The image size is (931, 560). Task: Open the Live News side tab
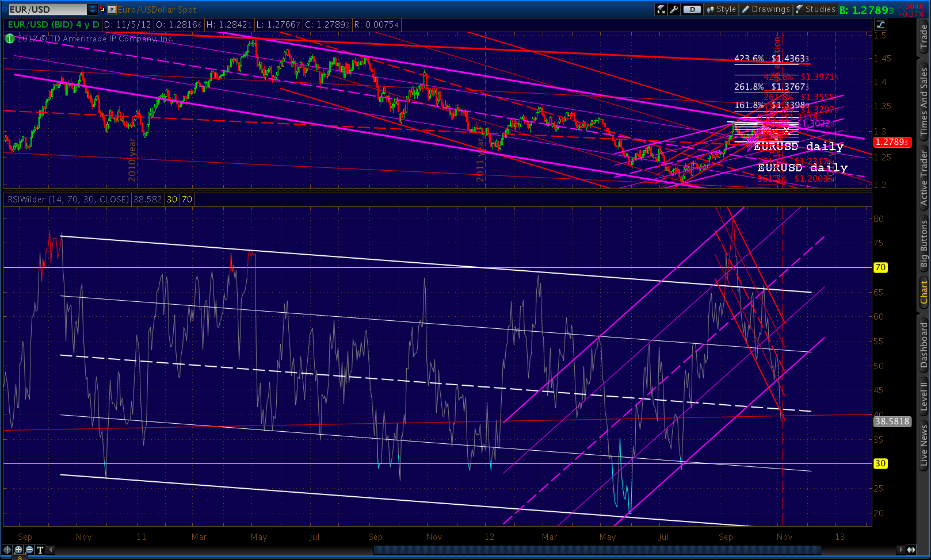point(924,446)
